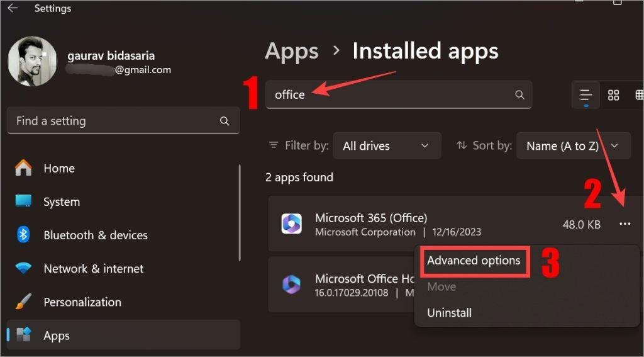
Task: Open Network & internet settings
Action: 123,269
